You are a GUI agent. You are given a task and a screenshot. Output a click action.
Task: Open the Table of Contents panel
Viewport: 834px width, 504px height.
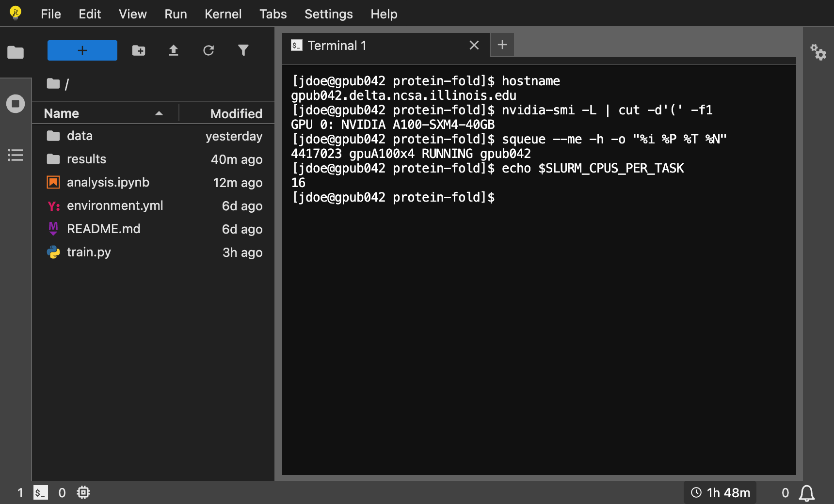click(16, 155)
